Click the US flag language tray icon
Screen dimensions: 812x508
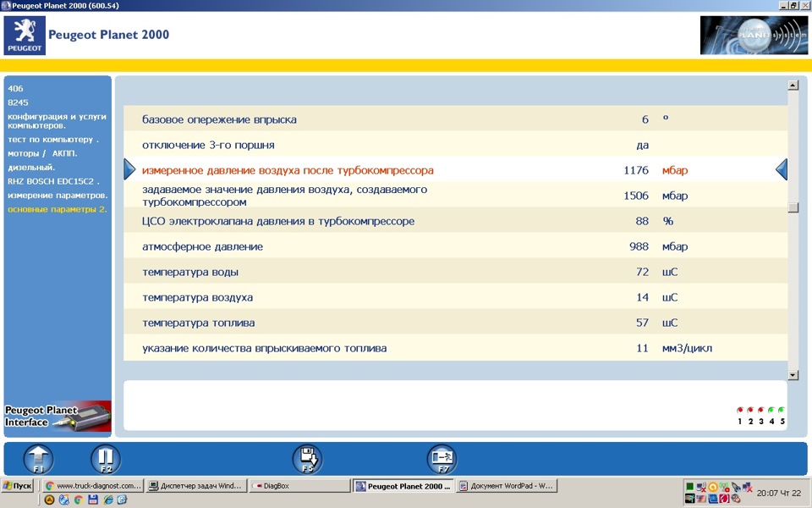[701, 499]
